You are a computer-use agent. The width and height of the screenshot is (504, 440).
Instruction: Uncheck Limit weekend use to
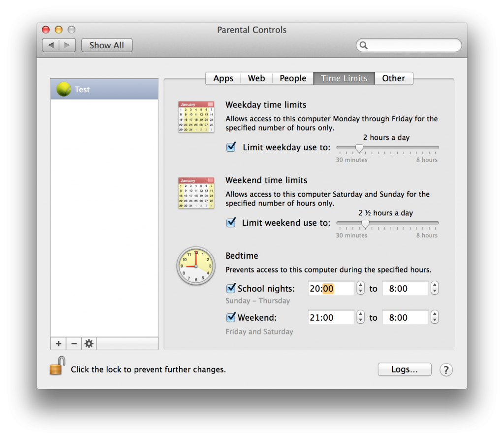click(x=231, y=222)
